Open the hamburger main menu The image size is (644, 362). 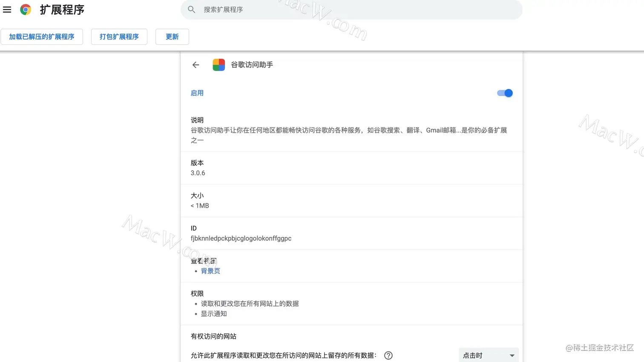coord(7,9)
